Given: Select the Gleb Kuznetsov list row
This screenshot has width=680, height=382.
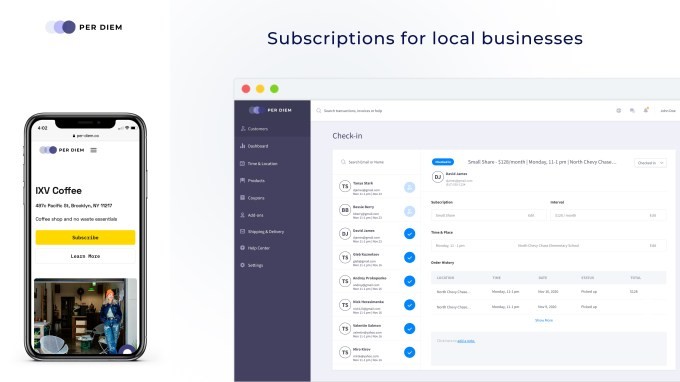Looking at the screenshot, I should tap(376, 258).
